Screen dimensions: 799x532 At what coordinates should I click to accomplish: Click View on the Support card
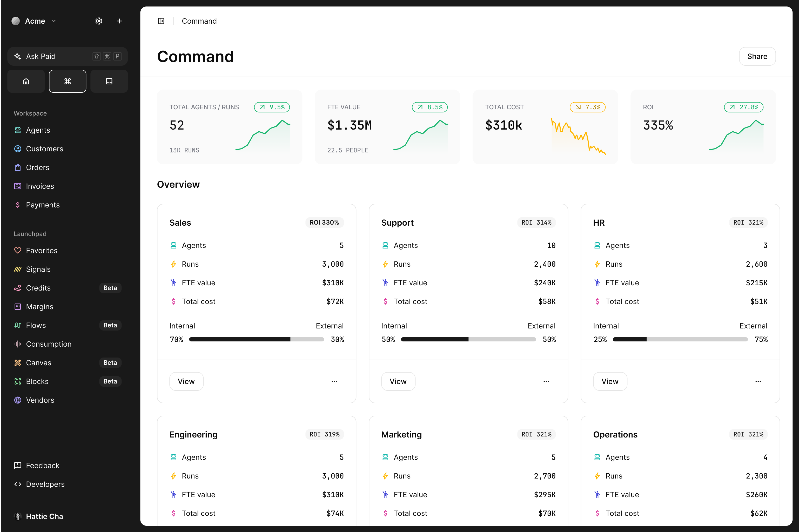tap(398, 381)
